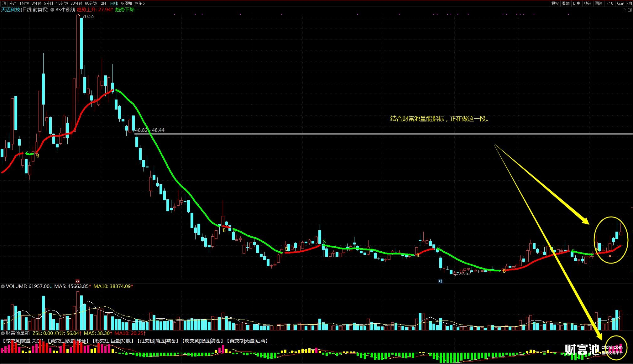The height and width of the screenshot is (364, 633).
Task: Expand the BS牛熊线 indicator dropdown
Action: (52, 10)
